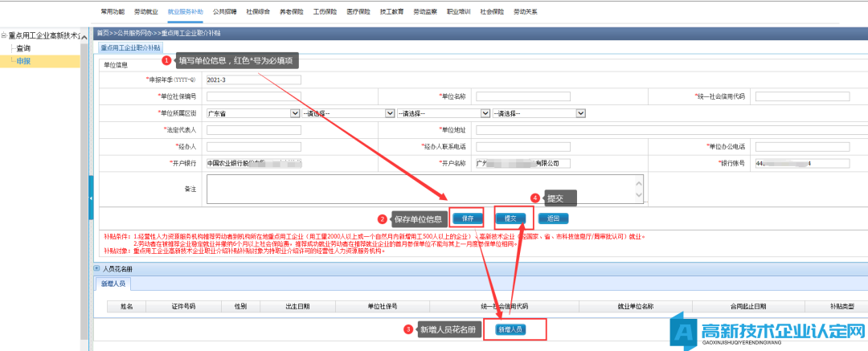
Task: Select the 重点用工企业职介补贴 tab
Action: click(130, 47)
